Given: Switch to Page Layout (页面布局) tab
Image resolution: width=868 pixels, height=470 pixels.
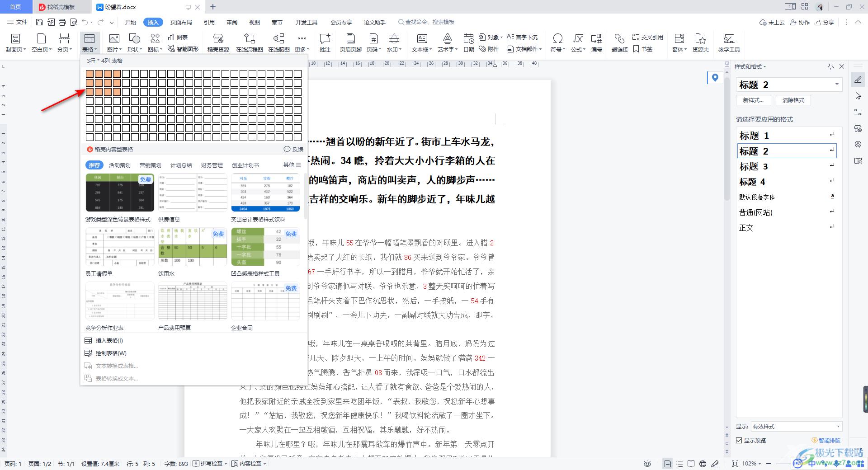Looking at the screenshot, I should [x=181, y=22].
